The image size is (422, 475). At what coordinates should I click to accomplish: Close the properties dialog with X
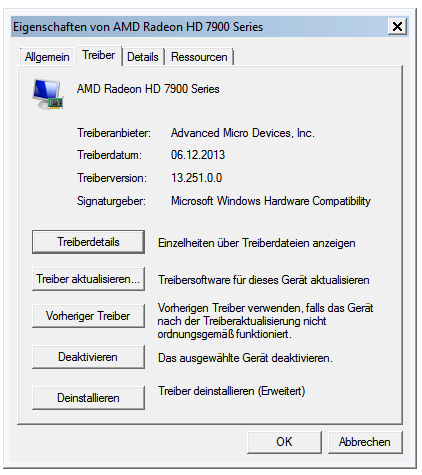pyautogui.click(x=397, y=27)
